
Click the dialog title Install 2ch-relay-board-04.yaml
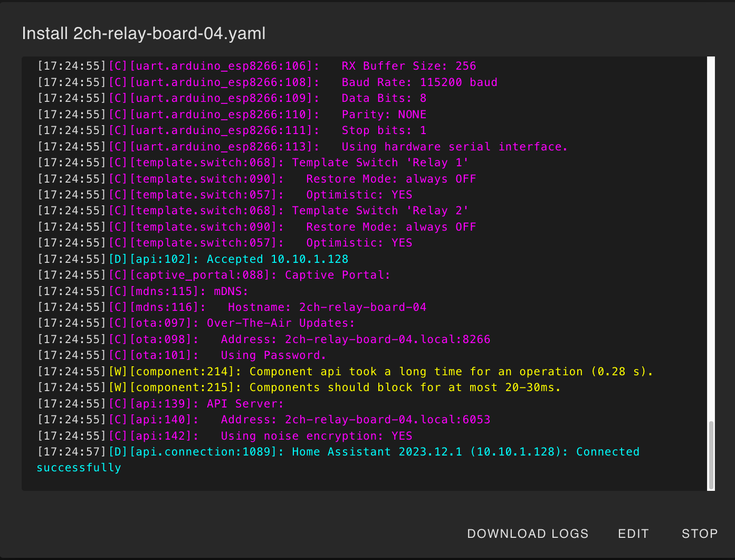[x=144, y=33]
